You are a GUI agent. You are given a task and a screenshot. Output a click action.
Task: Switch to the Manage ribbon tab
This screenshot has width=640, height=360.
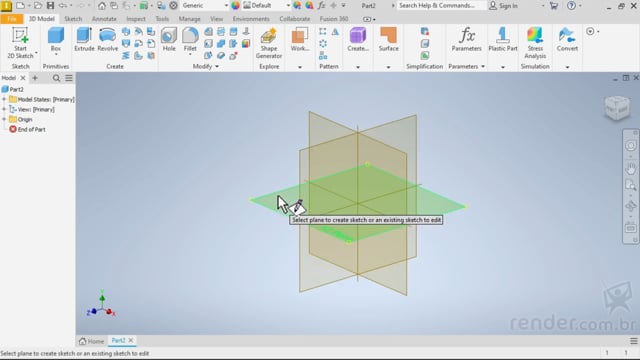(x=189, y=19)
